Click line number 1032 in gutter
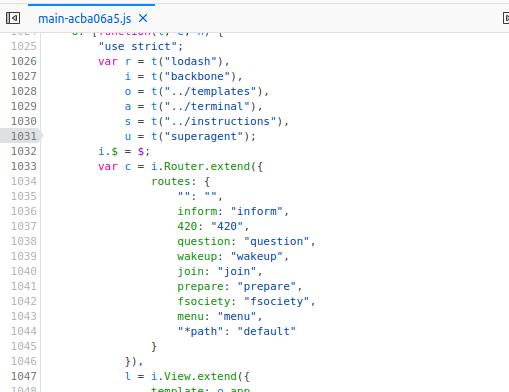The height and width of the screenshot is (392, 509). (24, 151)
